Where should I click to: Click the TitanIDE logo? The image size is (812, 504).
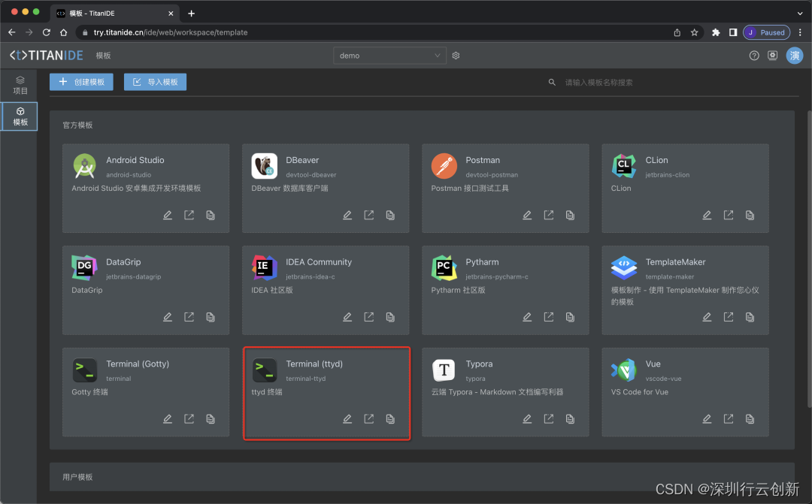(47, 55)
